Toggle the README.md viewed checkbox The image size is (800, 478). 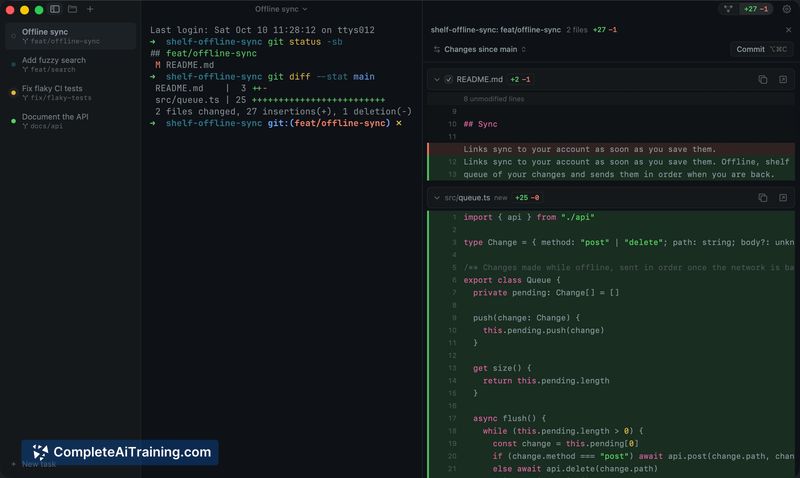click(x=448, y=80)
